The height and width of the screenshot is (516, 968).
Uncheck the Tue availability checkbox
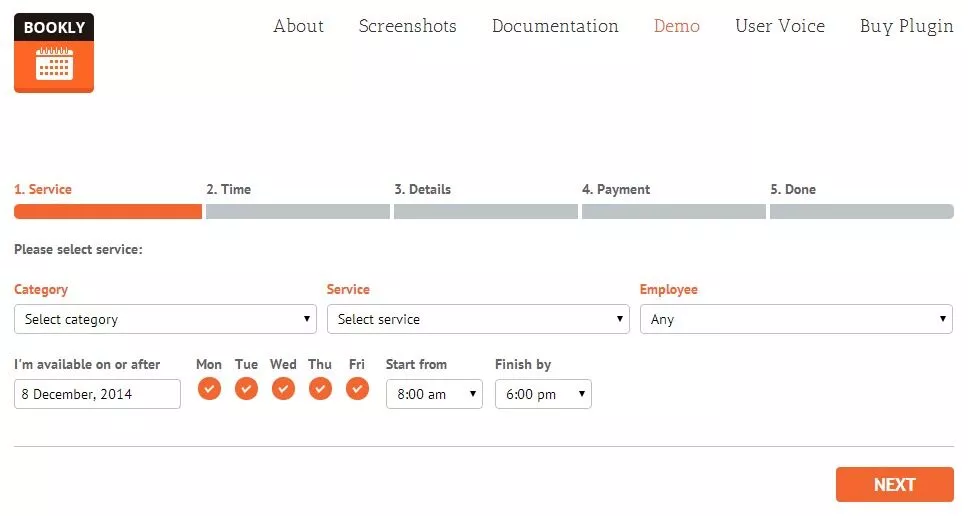coord(246,389)
